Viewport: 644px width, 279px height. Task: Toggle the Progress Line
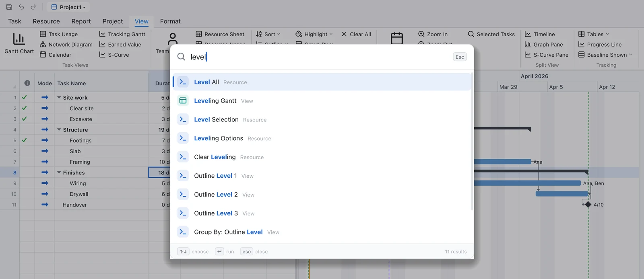click(x=600, y=45)
